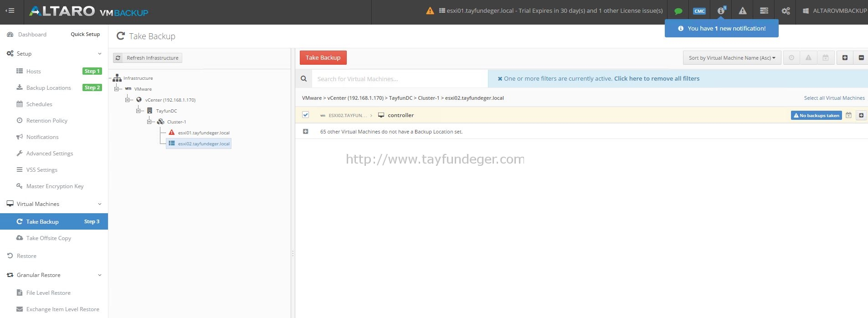Collapse the sidebar with the top-left menu arrow
Image resolution: width=868 pixels, height=318 pixels.
(10, 10)
